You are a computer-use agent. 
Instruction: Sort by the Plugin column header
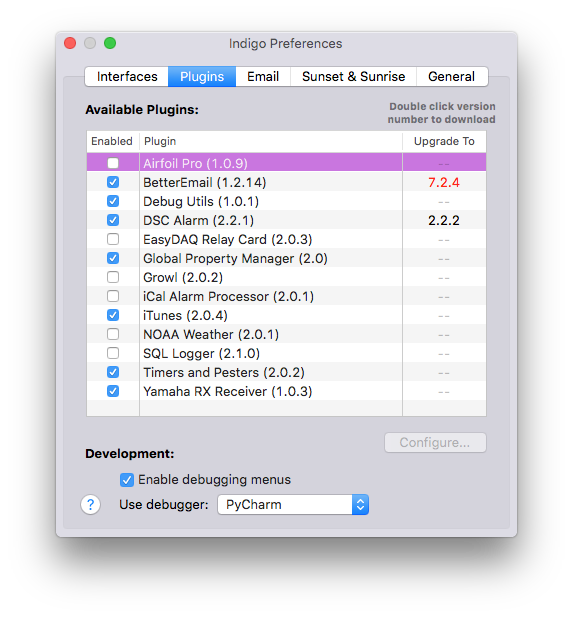click(271, 141)
